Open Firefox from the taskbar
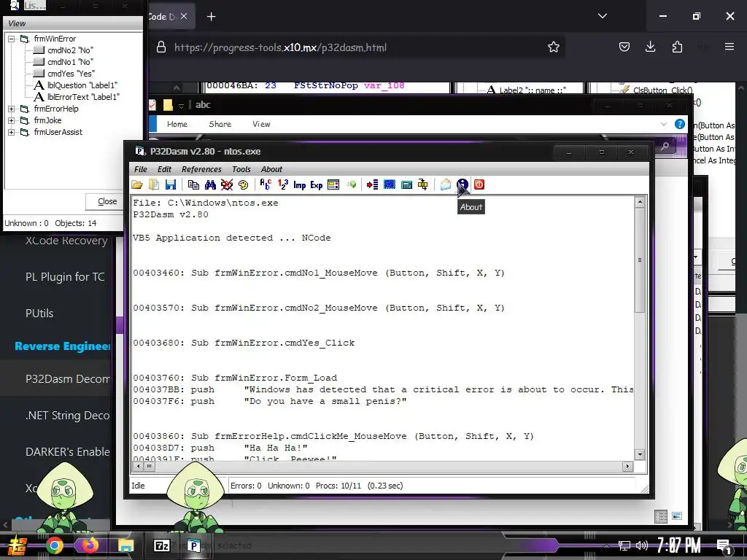This screenshot has height=560, width=747. tap(90, 545)
